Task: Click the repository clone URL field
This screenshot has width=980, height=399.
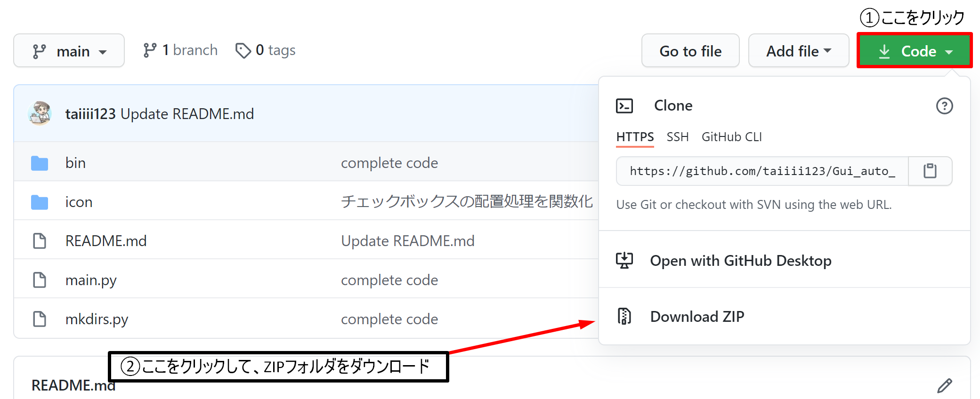Action: (x=762, y=171)
